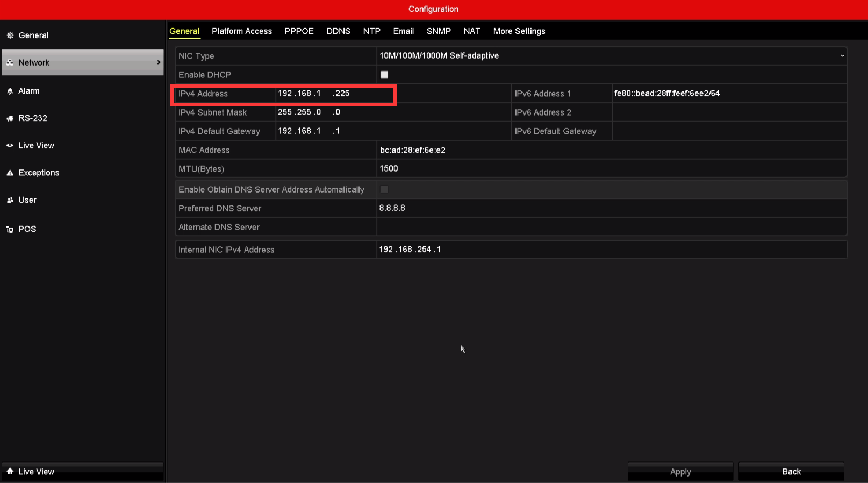Click into the MTU(Bytes) value field

point(611,169)
